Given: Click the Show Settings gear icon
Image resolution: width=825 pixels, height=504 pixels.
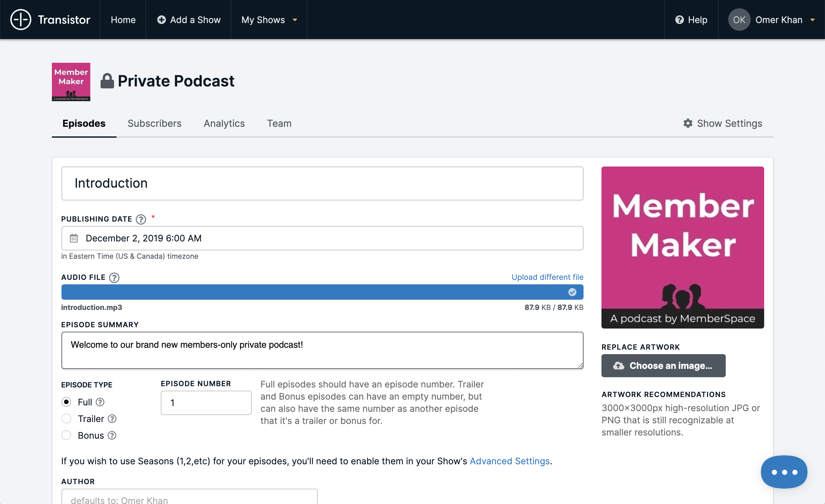Looking at the screenshot, I should click(688, 123).
